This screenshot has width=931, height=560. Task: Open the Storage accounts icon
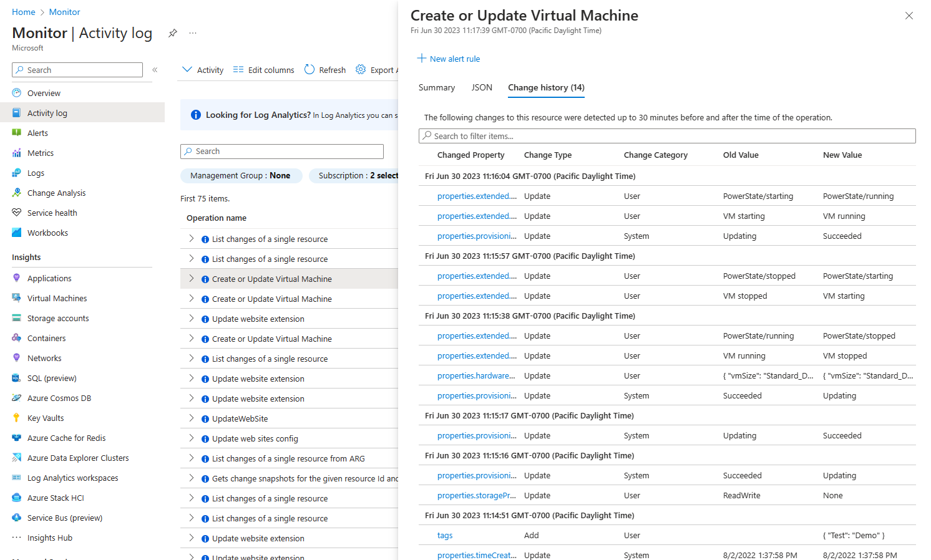(17, 318)
